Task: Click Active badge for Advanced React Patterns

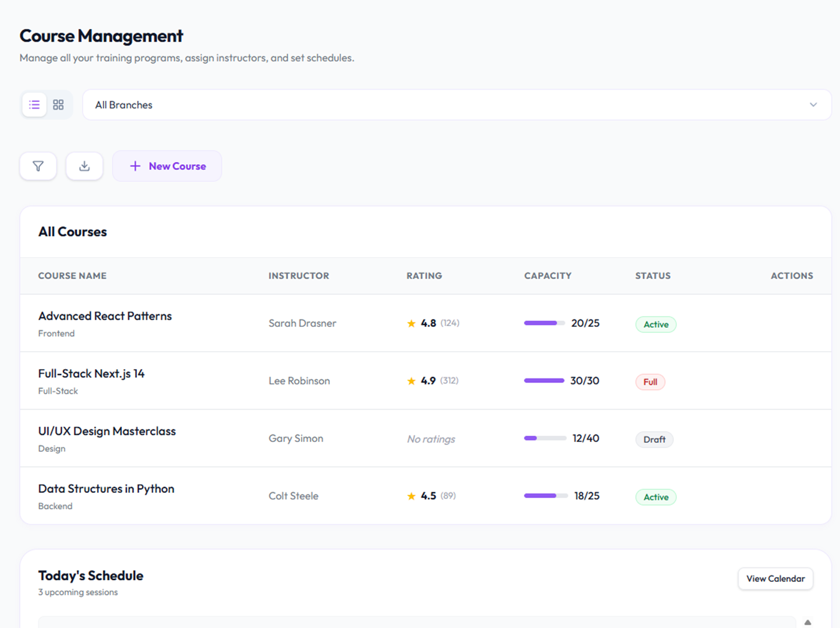Action: pos(656,324)
